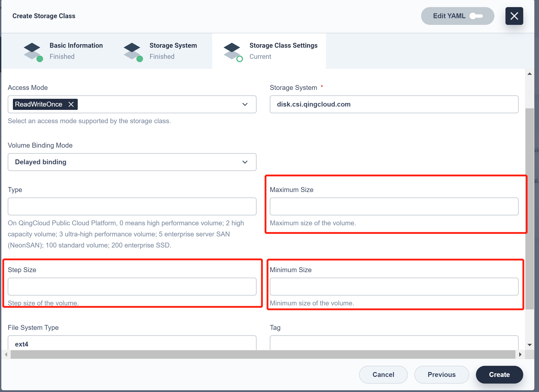The image size is (539, 392).
Task: Switch to the Storage Class Settings tab
Action: coord(283,51)
